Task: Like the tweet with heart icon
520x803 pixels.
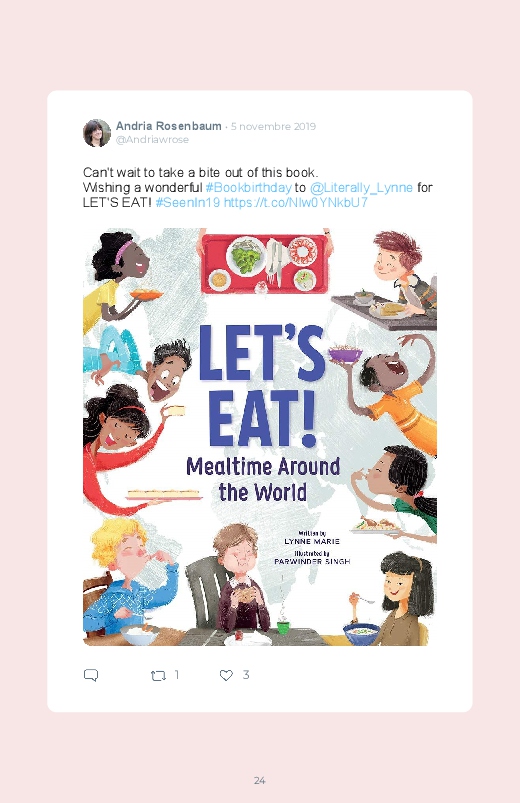Action: (226, 675)
